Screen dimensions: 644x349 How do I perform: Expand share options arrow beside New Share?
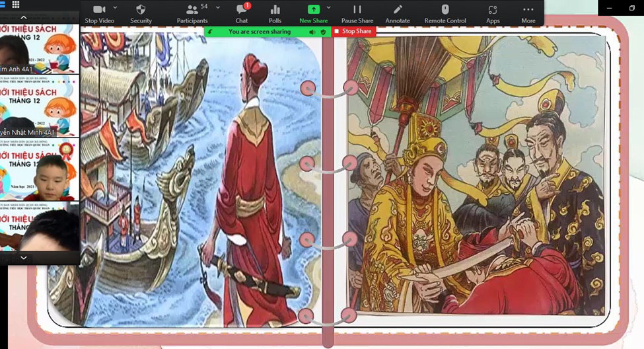click(328, 7)
